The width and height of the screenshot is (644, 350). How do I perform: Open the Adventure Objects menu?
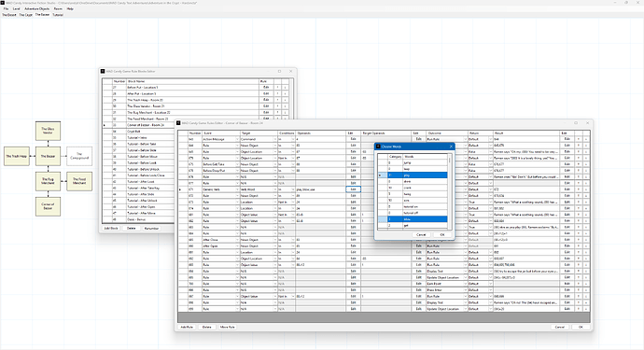(37, 8)
